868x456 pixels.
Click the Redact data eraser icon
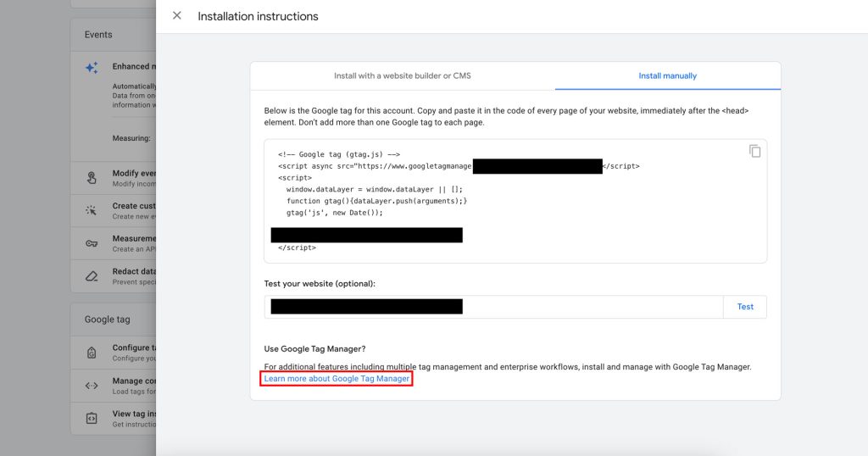pyautogui.click(x=92, y=276)
